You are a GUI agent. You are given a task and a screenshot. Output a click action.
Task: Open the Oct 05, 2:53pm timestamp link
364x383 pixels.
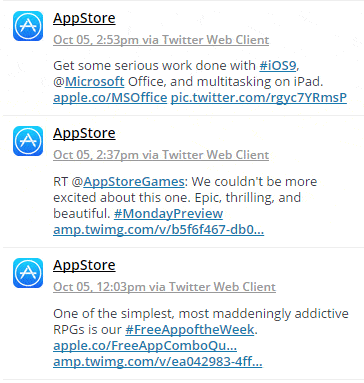(161, 40)
